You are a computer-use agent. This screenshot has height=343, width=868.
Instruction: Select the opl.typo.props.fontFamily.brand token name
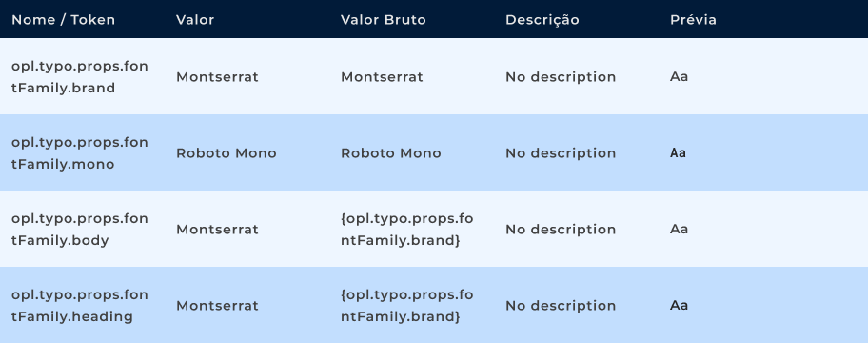(80, 77)
